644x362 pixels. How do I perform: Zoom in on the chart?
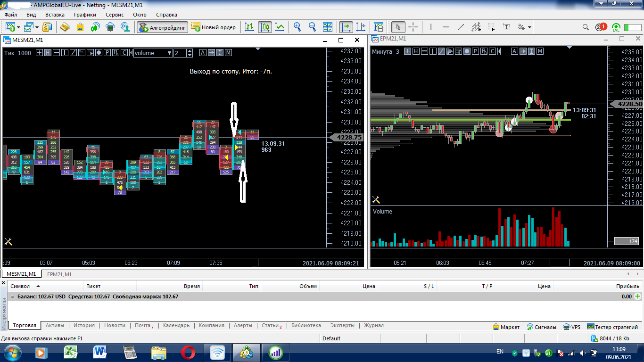(297, 27)
